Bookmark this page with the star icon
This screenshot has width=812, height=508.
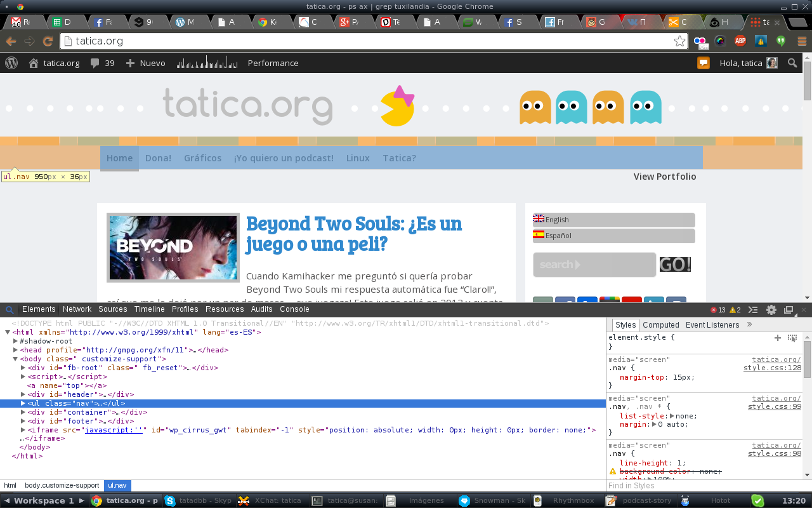pyautogui.click(x=679, y=41)
